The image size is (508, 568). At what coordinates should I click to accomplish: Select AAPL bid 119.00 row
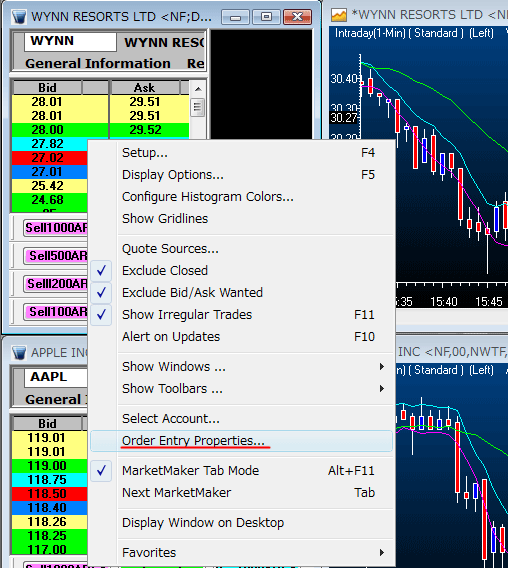point(50,466)
